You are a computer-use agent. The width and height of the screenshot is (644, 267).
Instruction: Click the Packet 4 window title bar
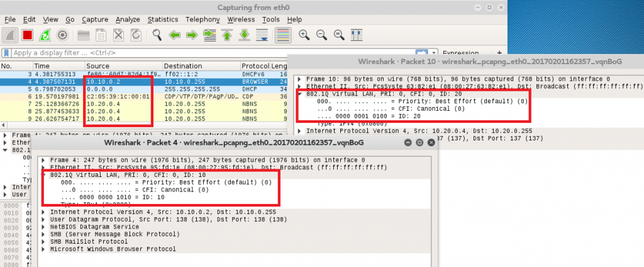click(x=233, y=142)
